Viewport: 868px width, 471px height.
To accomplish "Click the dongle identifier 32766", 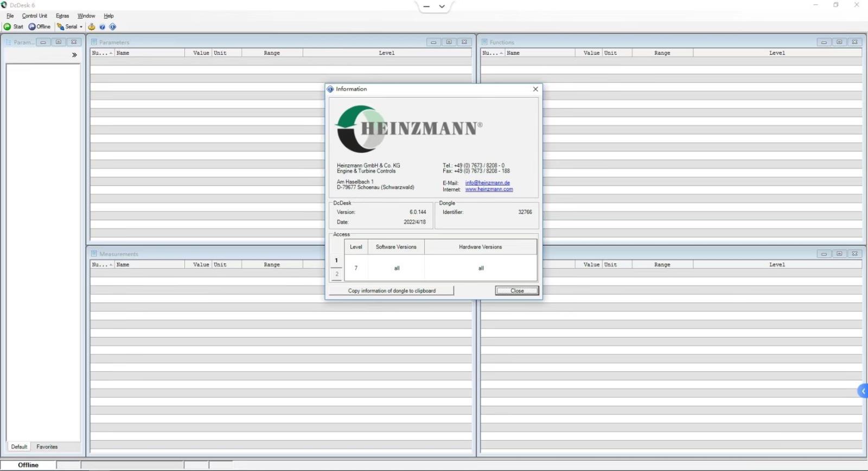I will (525, 212).
